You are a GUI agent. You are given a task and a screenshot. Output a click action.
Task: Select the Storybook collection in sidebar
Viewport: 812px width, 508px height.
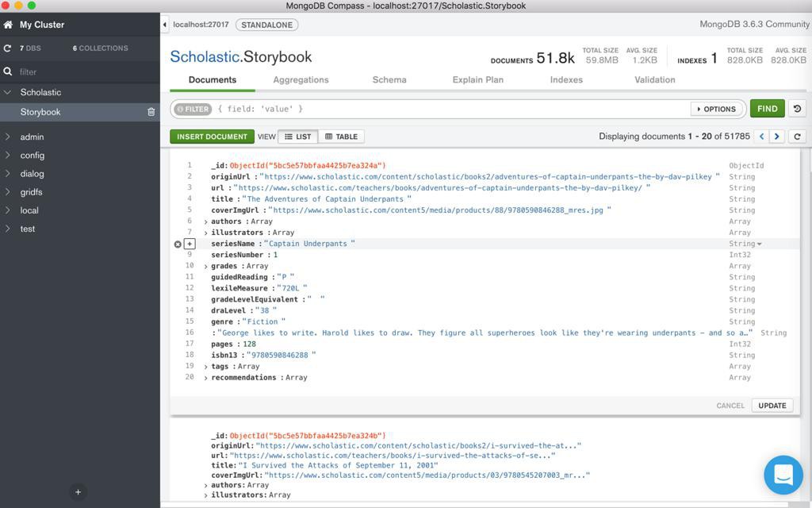click(80, 112)
